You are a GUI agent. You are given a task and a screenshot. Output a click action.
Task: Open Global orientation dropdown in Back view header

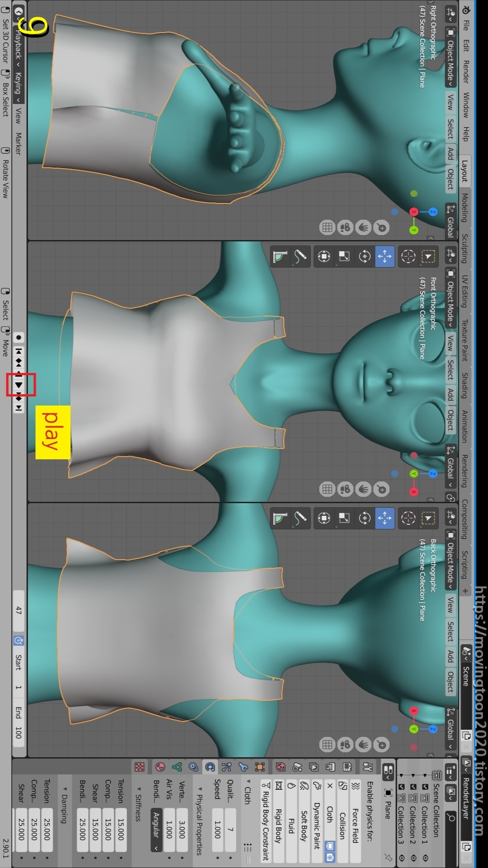click(450, 729)
